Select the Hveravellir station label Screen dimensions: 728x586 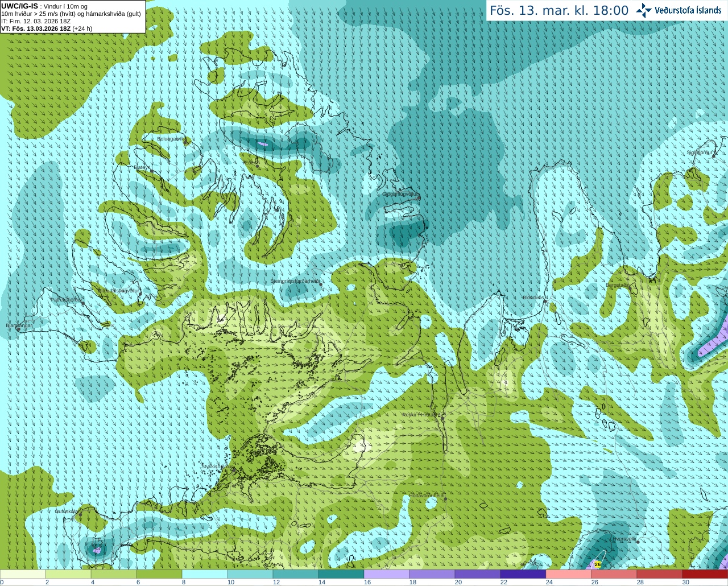[624, 538]
